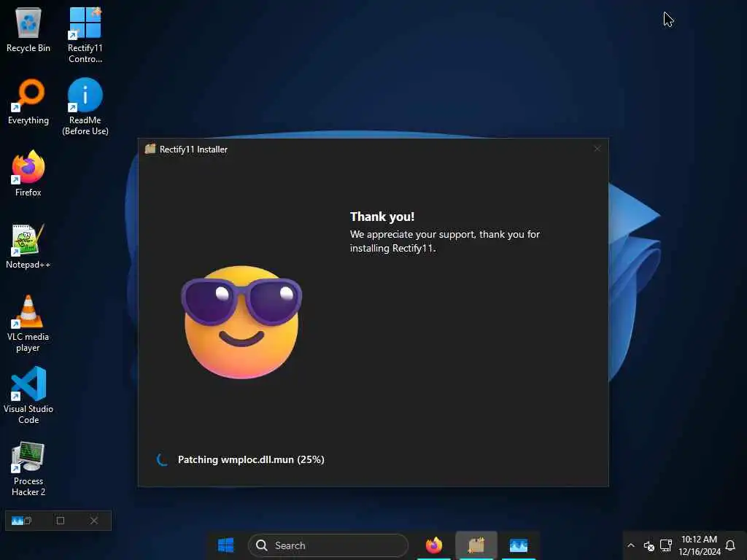Expand the hidden system tray icons

[631, 545]
